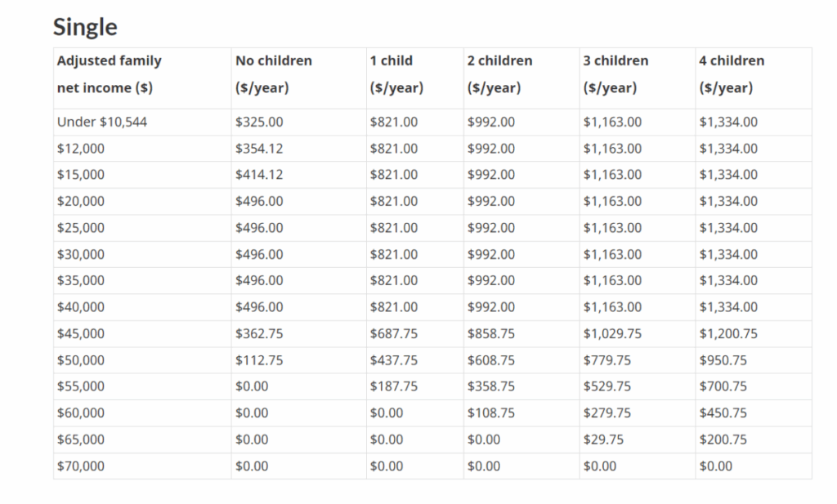Click the $108.75 cell
Screen dimensions: 837x504
[x=491, y=413]
